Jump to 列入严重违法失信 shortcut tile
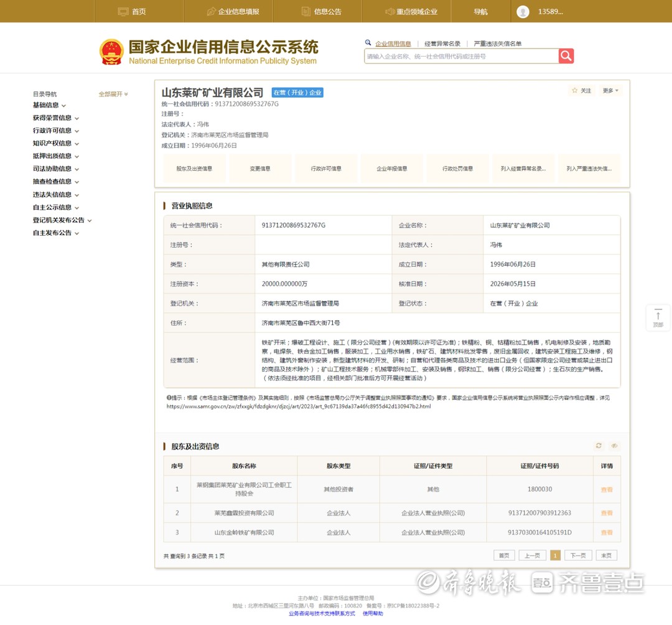The width and height of the screenshot is (672, 625). coord(589,169)
